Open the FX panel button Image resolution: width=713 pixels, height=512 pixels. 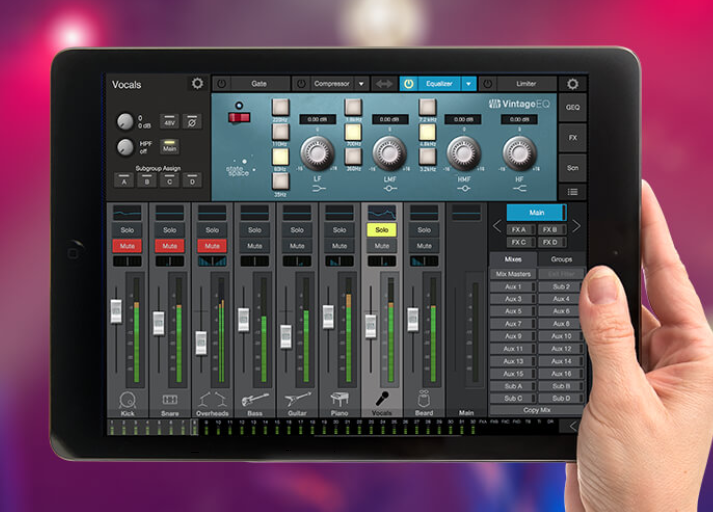572,138
